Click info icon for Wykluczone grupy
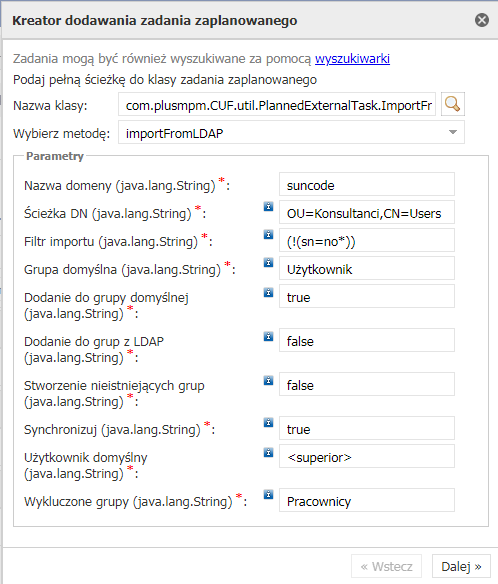 click(269, 495)
